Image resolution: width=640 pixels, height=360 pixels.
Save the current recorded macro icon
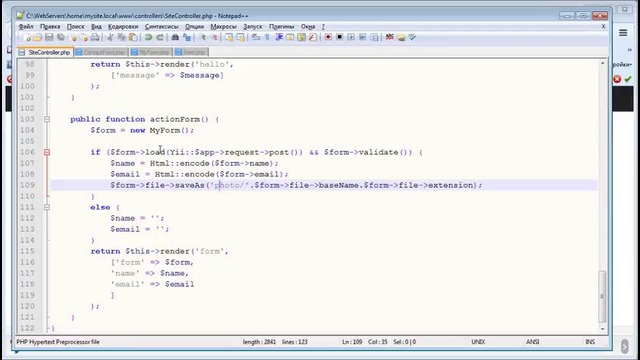pyautogui.click(x=375, y=38)
